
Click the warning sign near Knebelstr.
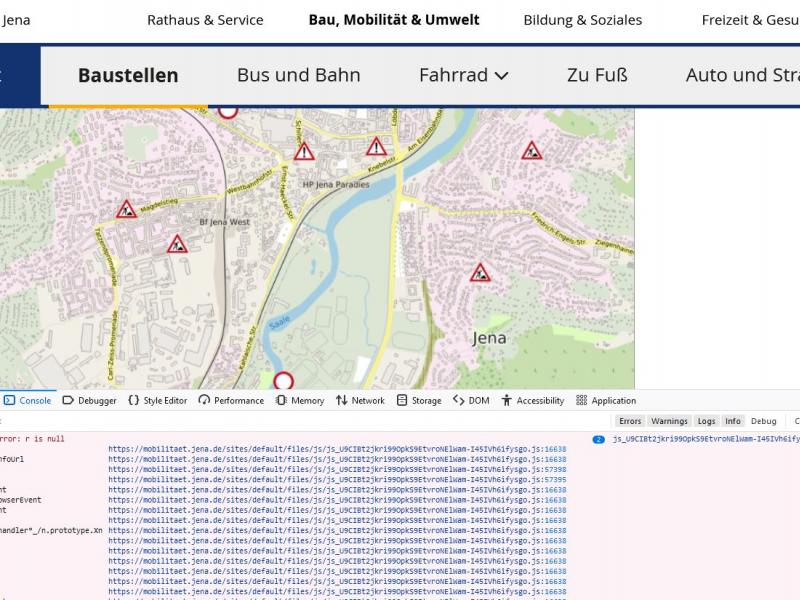point(376,148)
